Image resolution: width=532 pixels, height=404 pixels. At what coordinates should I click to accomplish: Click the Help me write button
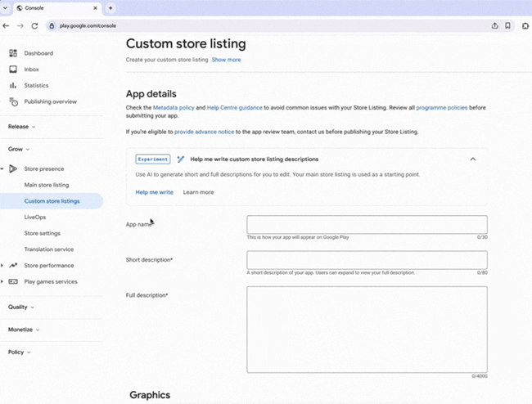click(x=154, y=192)
